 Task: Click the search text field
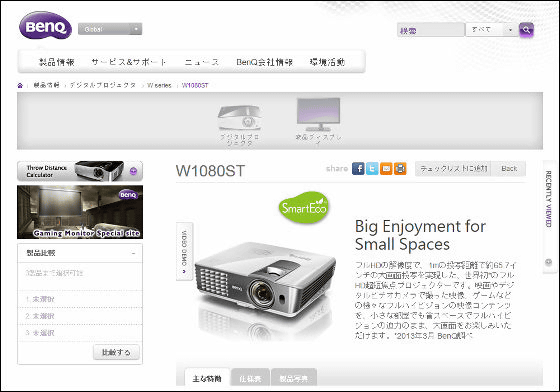[431, 30]
